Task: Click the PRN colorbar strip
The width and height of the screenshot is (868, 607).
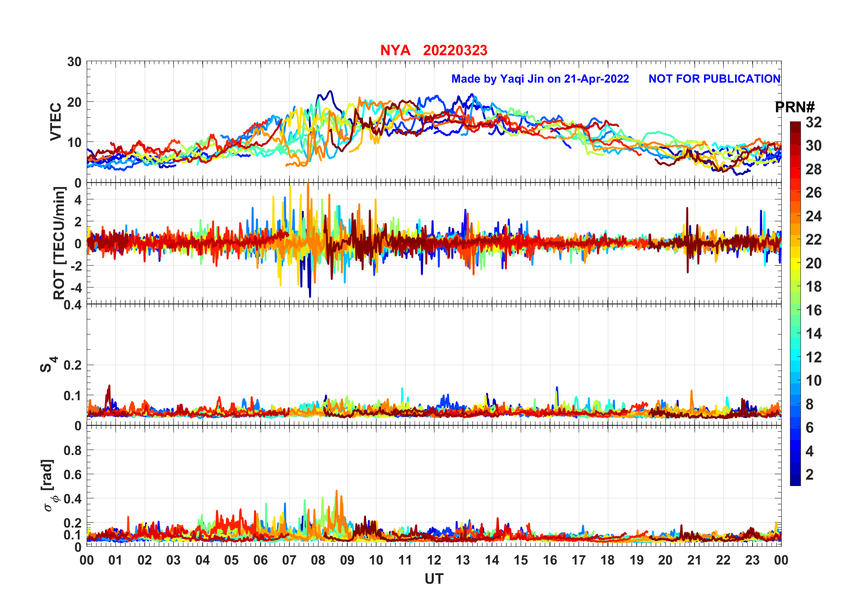Action: [795, 303]
